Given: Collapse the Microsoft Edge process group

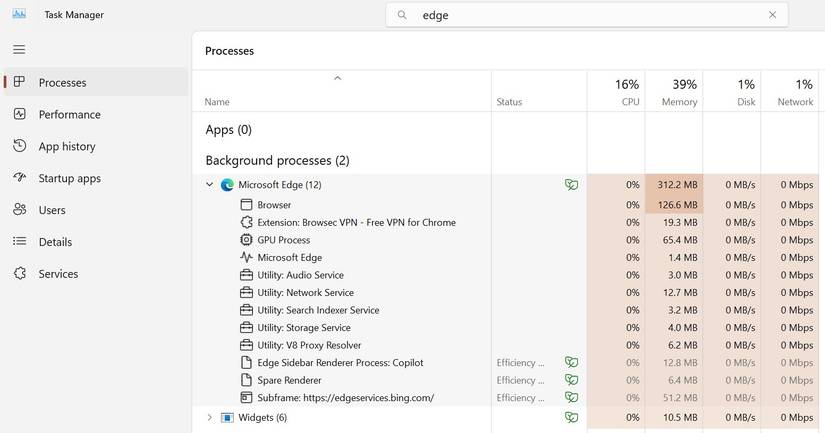Looking at the screenshot, I should pos(209,185).
